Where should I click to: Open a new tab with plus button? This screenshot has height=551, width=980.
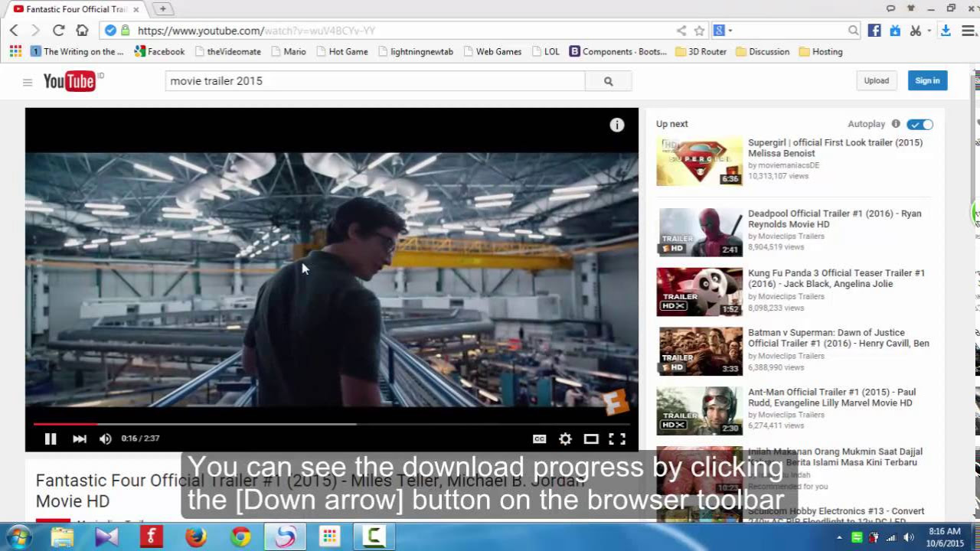[x=162, y=8]
